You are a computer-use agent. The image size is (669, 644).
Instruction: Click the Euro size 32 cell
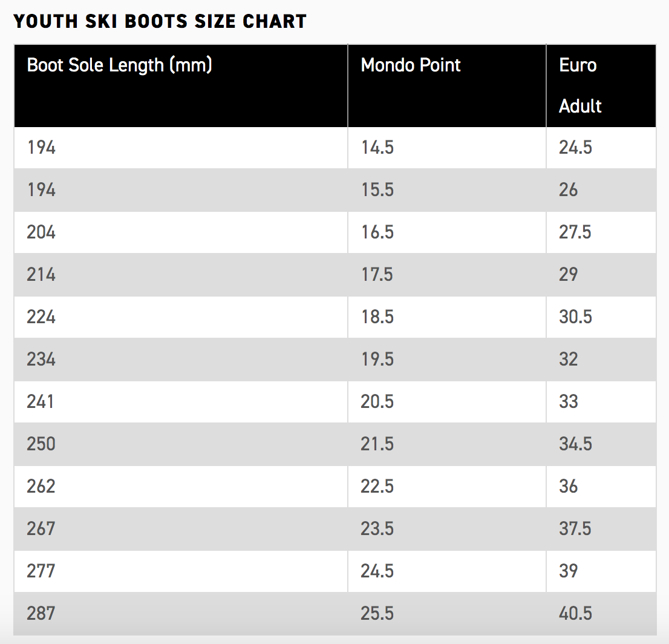(569, 360)
